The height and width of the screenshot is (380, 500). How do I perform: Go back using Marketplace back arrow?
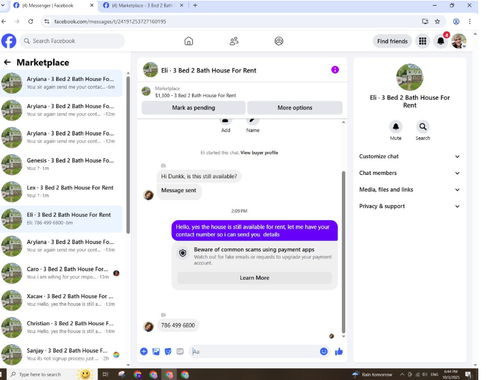7,62
